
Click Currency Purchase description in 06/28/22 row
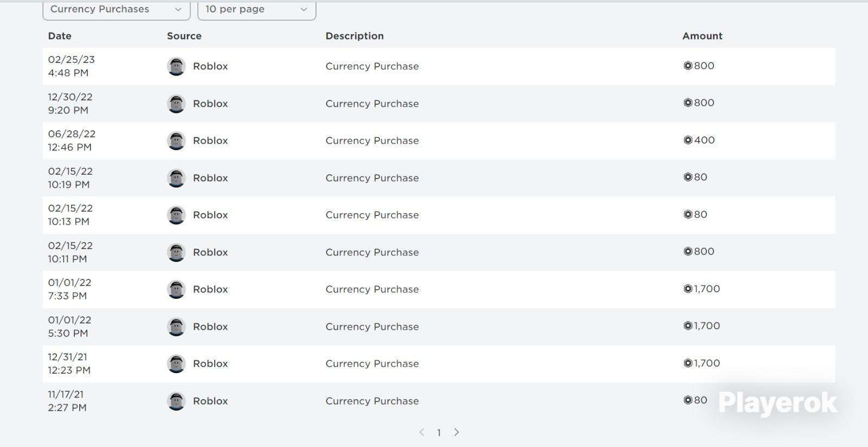coord(372,141)
